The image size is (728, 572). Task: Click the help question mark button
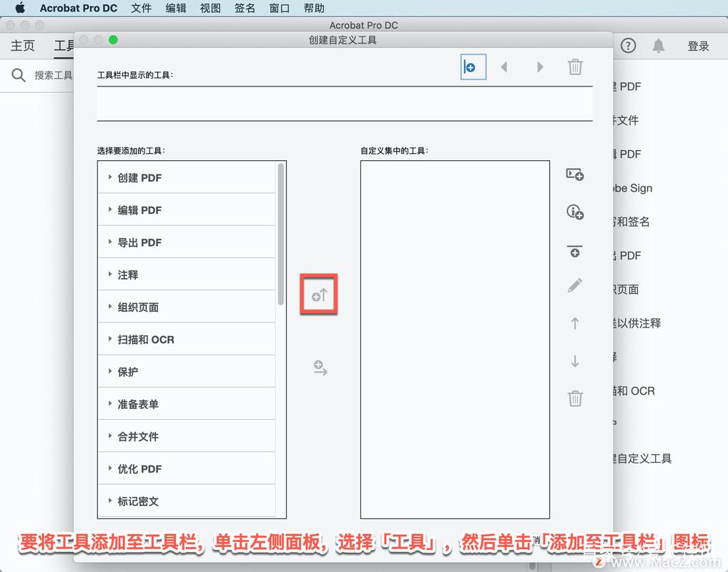(627, 45)
